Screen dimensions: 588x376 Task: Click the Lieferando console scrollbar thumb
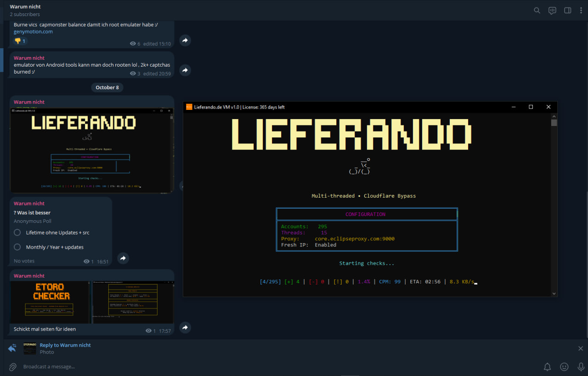pos(554,123)
